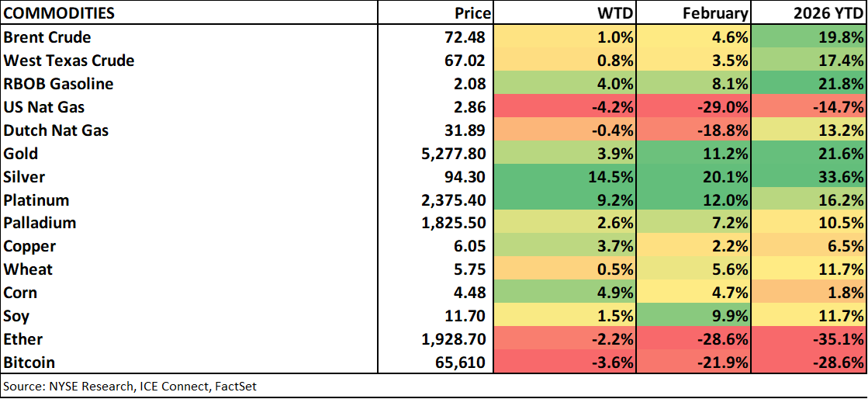Click the green 14.5% Silver cell

pyautogui.click(x=565, y=177)
